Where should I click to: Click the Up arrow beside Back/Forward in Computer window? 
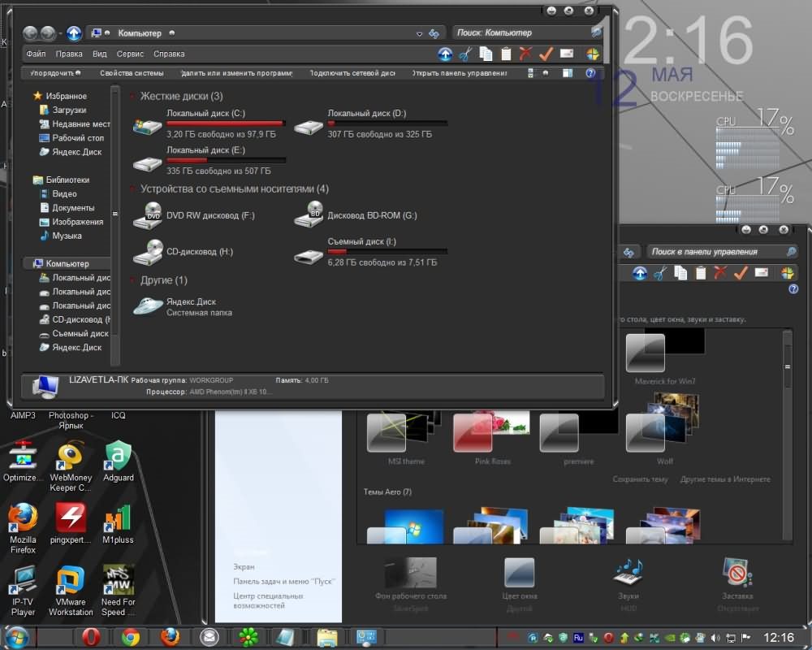coord(74,33)
